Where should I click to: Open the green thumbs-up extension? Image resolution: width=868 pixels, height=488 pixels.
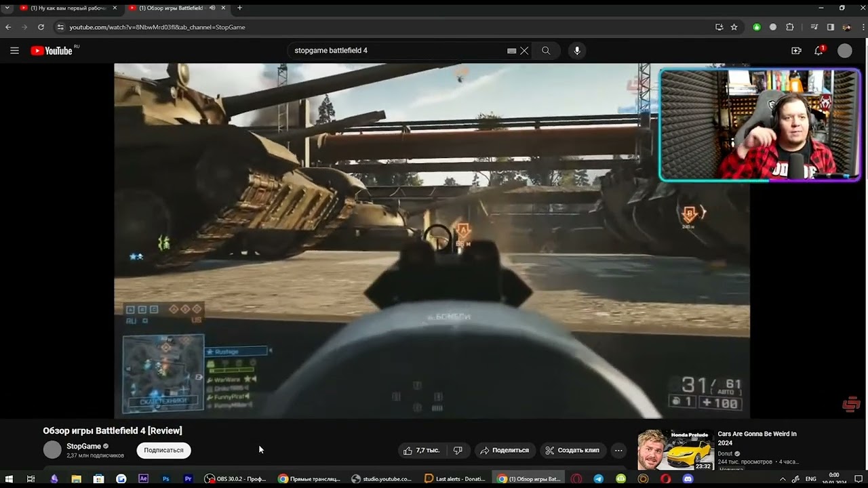pyautogui.click(x=757, y=27)
